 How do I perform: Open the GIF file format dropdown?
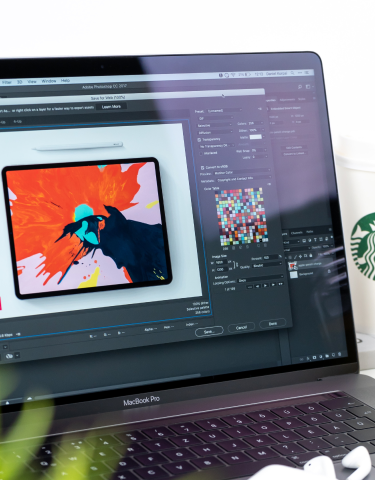pos(216,118)
